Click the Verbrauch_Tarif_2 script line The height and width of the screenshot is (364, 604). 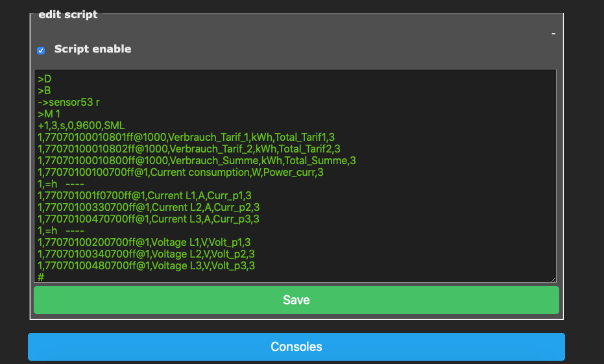(x=189, y=149)
